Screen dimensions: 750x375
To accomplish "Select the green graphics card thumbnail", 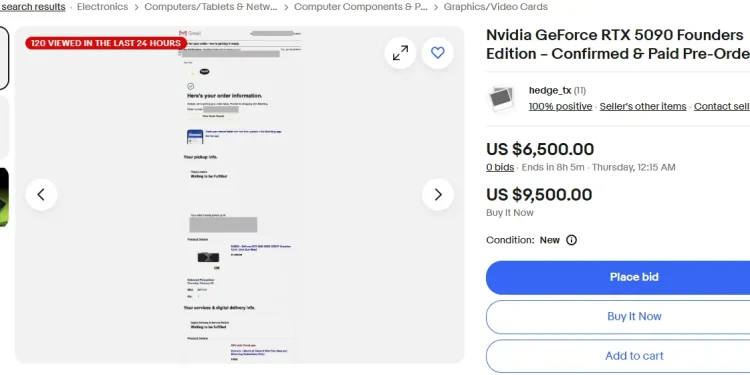I will click(x=4, y=197).
